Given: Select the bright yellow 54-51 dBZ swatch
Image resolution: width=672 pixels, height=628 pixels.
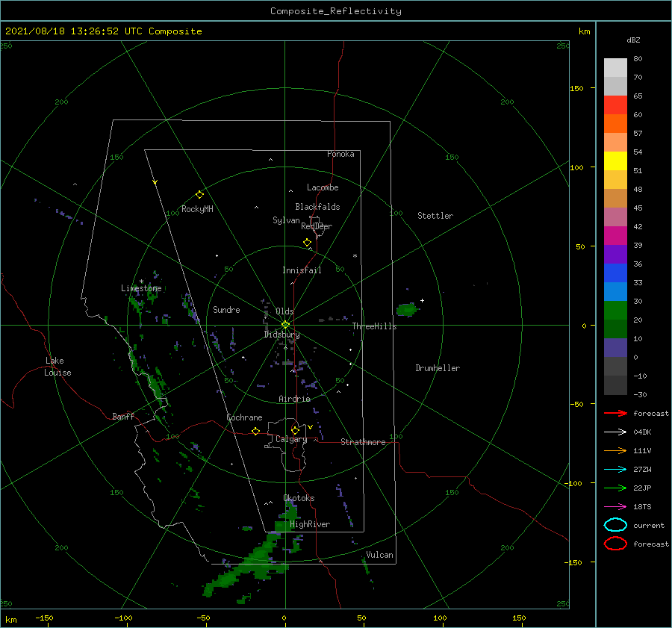Looking at the screenshot, I should tap(615, 161).
